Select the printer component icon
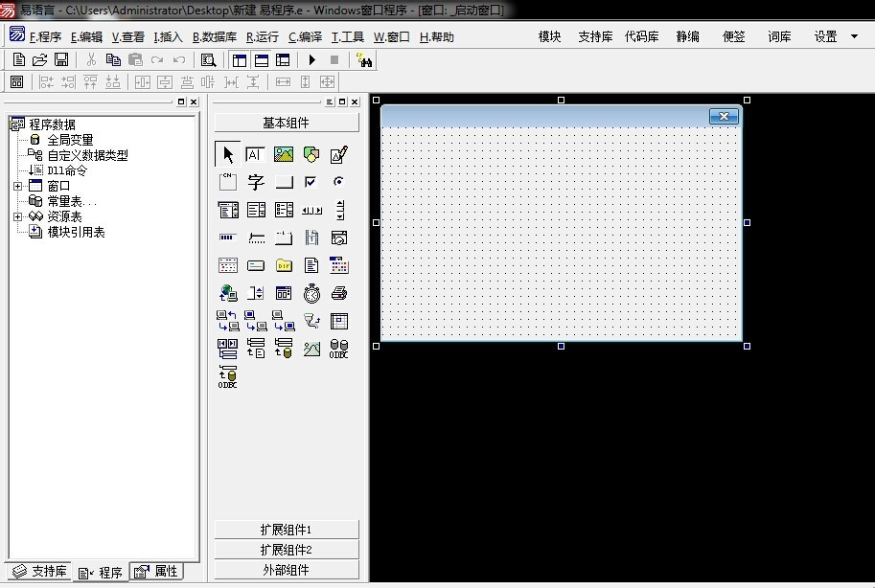The image size is (875, 588). pos(338,293)
